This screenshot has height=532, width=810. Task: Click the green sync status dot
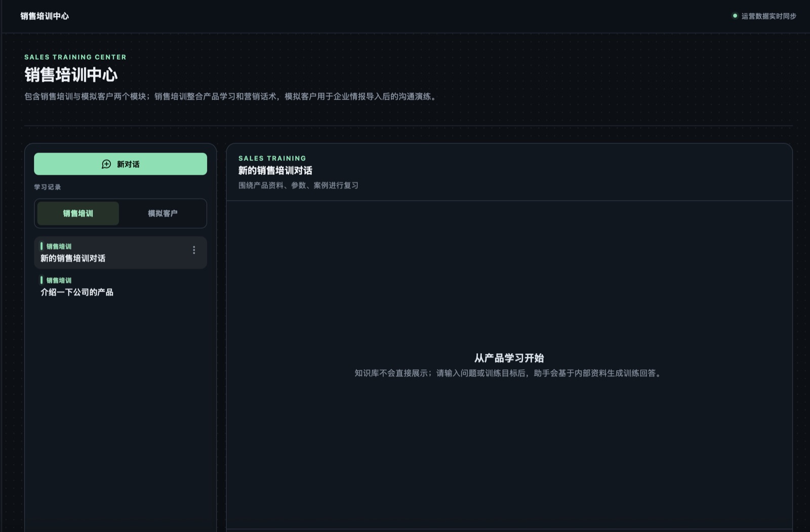pyautogui.click(x=735, y=16)
